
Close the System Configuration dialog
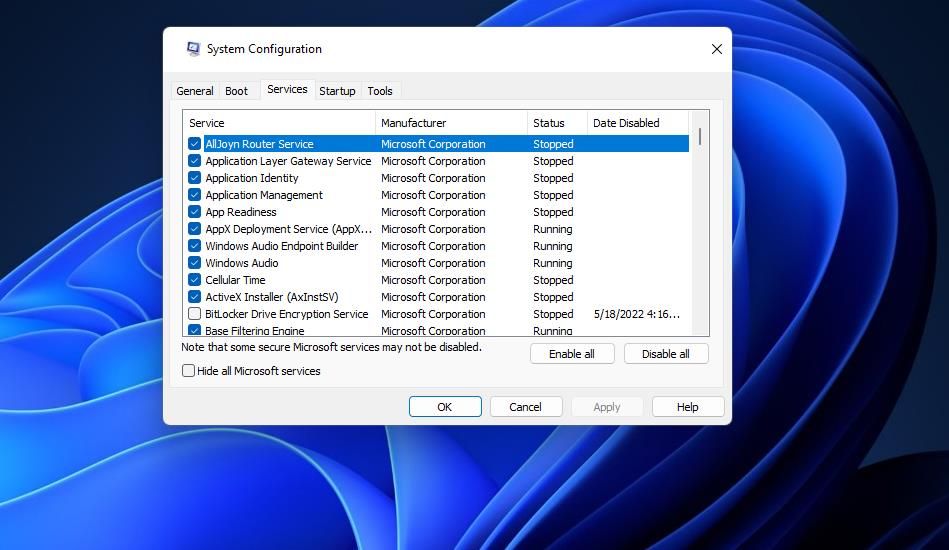(x=716, y=49)
